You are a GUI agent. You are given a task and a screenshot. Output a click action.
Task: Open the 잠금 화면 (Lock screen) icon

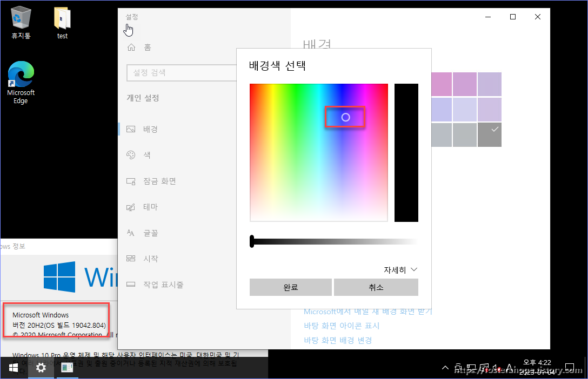131,181
